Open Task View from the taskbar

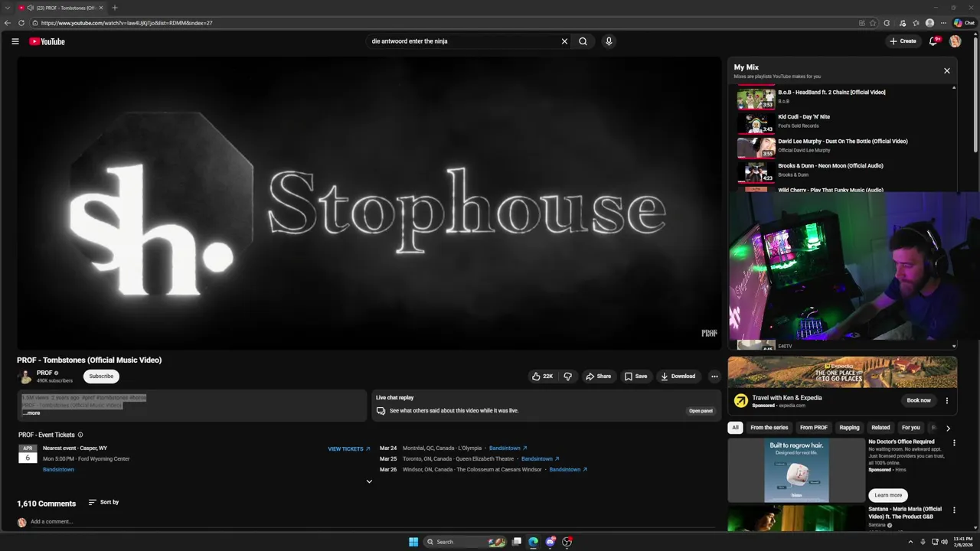pyautogui.click(x=517, y=542)
